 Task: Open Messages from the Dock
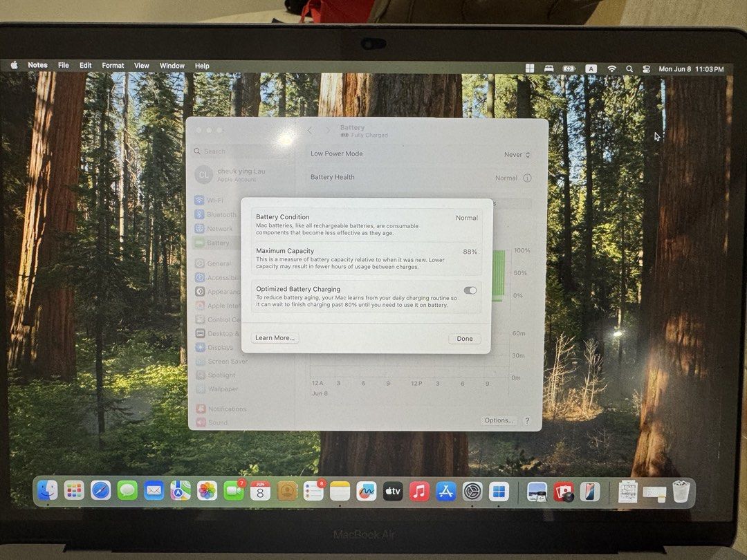coord(127,490)
